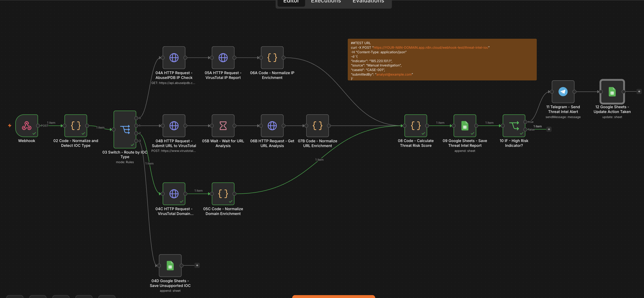The height and width of the screenshot is (298, 644).
Task: Select the 06B HTTP Request Get URL Analysis node
Action: click(272, 125)
